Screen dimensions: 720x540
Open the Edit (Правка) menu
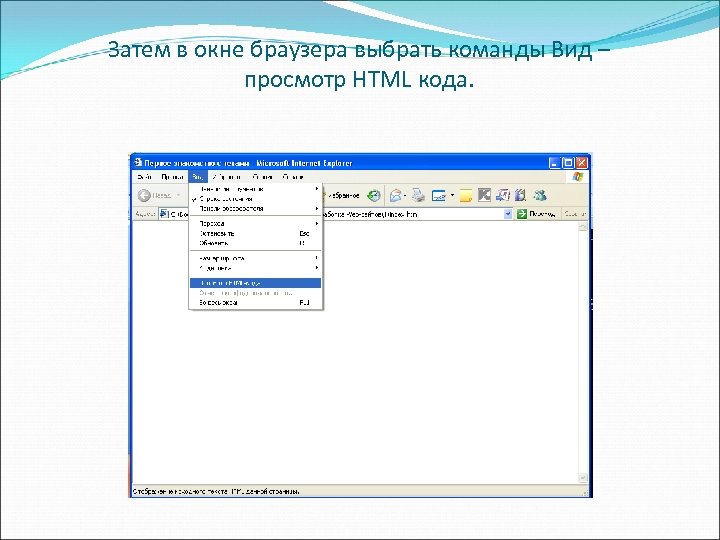pyautogui.click(x=172, y=177)
